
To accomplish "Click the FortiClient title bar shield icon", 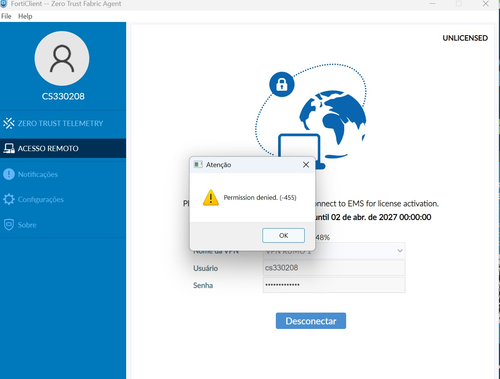I will click(4, 4).
